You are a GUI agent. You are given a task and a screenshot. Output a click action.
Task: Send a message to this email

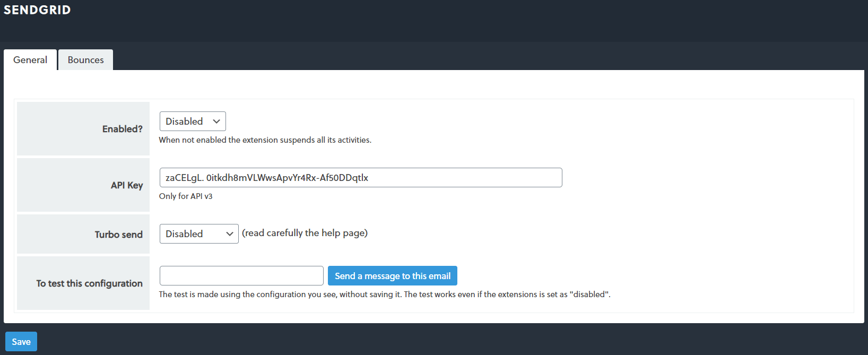(x=393, y=276)
